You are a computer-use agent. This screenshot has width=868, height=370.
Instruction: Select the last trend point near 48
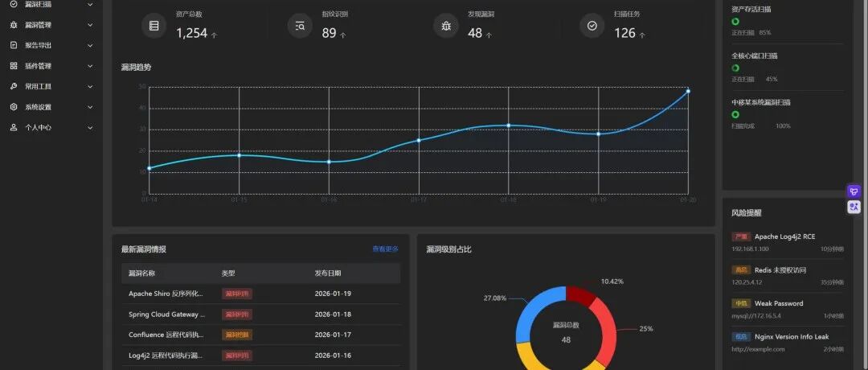click(x=688, y=91)
